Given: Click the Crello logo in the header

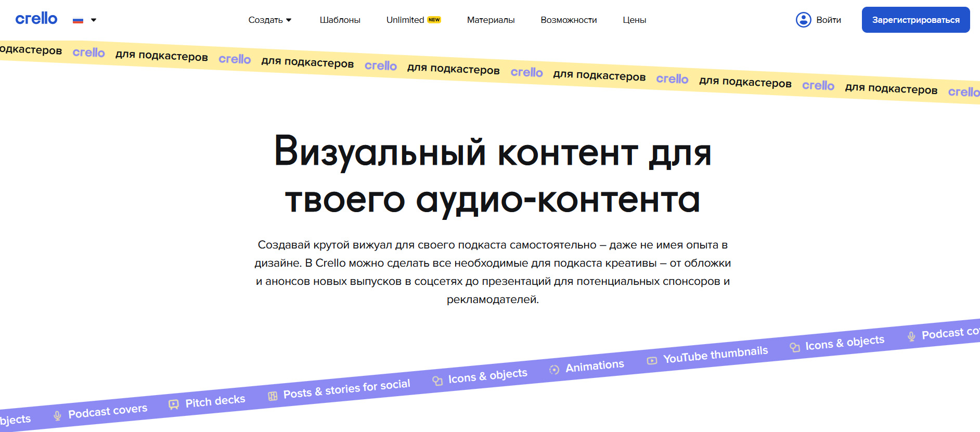Looking at the screenshot, I should pyautogui.click(x=36, y=19).
